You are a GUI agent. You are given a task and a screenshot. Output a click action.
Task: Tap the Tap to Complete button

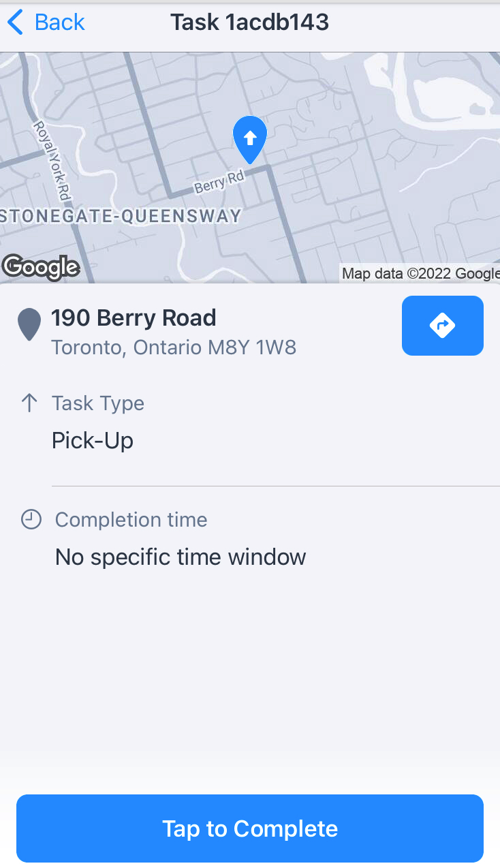[250, 828]
